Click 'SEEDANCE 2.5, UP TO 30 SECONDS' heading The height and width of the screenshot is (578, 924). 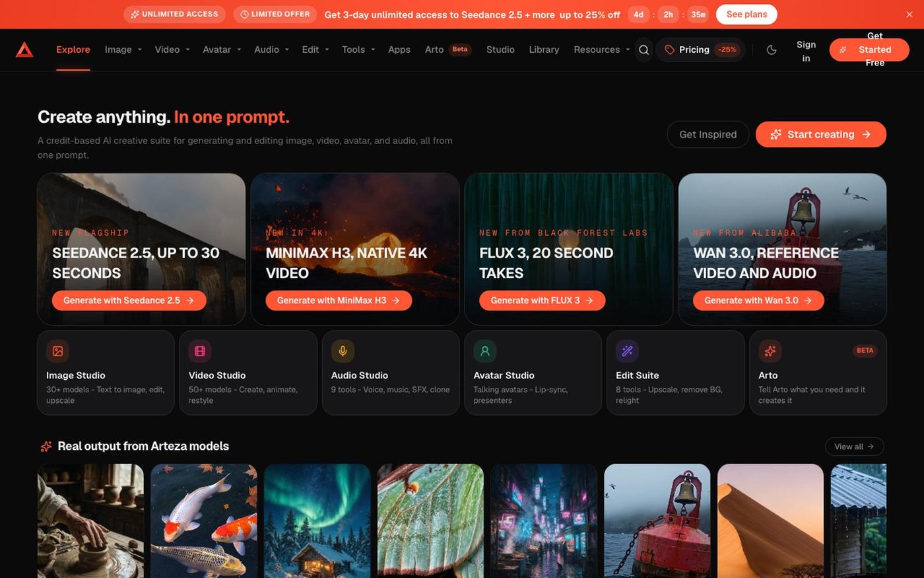coord(136,263)
